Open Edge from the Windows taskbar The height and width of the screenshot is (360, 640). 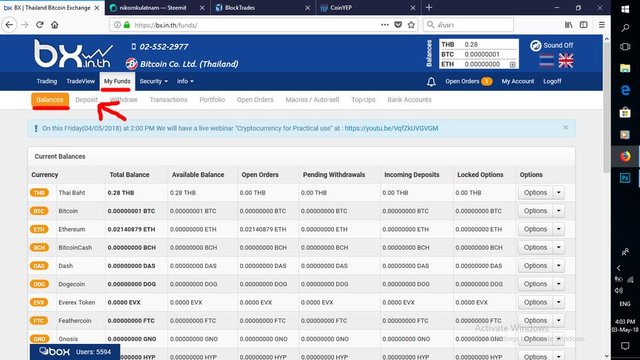625,90
